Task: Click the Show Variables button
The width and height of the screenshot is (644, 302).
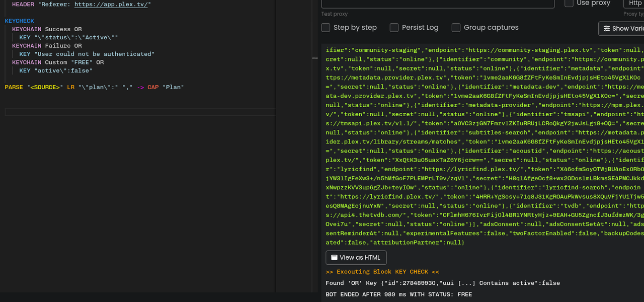Action: [x=621, y=29]
